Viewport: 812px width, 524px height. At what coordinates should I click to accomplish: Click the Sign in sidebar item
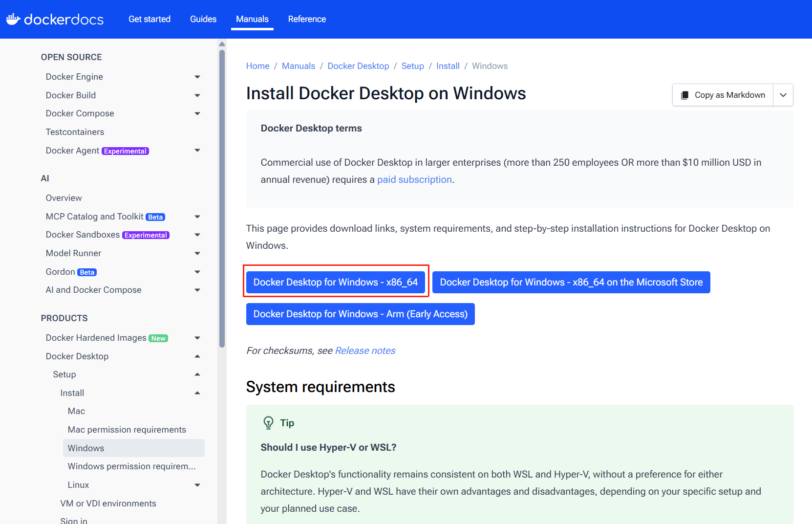tap(74, 521)
